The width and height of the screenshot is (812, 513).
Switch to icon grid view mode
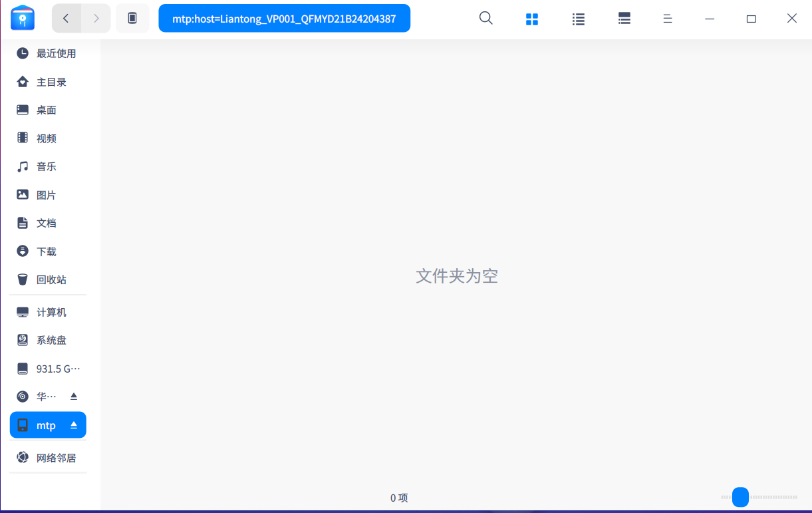pos(532,18)
